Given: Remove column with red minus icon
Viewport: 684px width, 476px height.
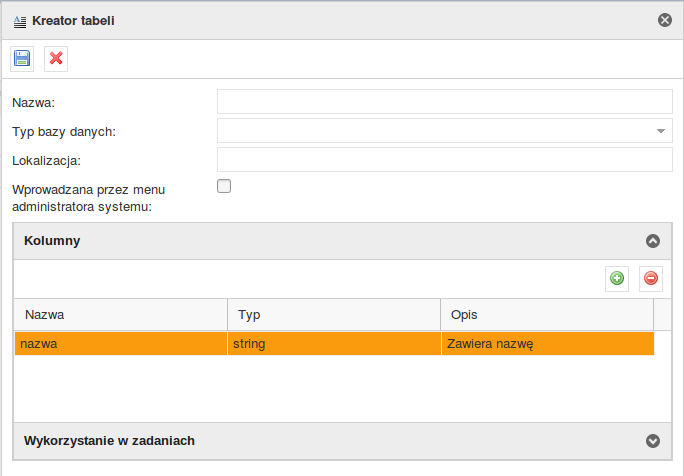Looking at the screenshot, I should pyautogui.click(x=651, y=278).
